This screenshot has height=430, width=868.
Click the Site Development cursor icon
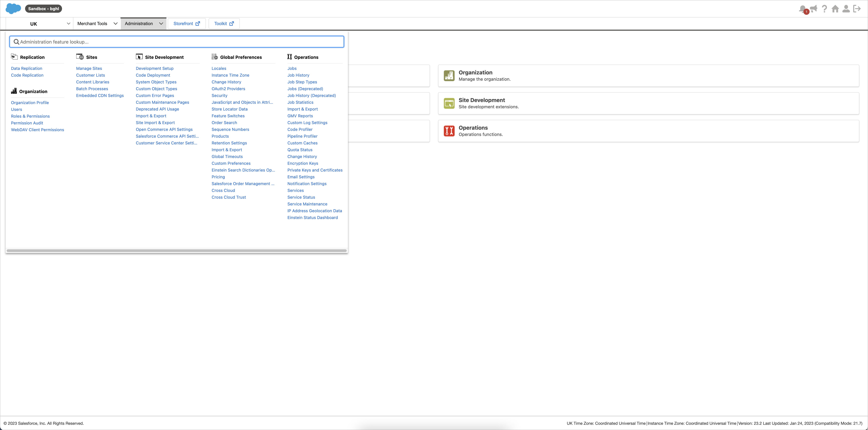click(139, 57)
